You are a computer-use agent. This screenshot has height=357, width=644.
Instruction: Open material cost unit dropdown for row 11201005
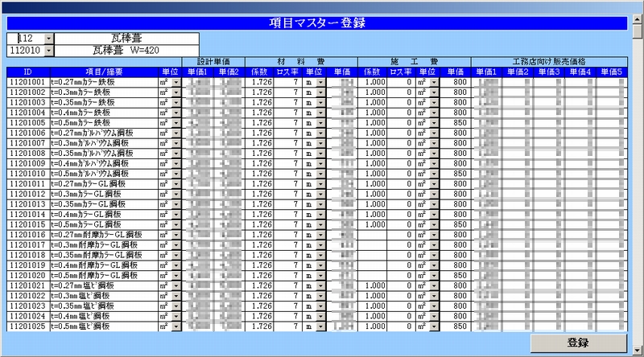pos(320,123)
